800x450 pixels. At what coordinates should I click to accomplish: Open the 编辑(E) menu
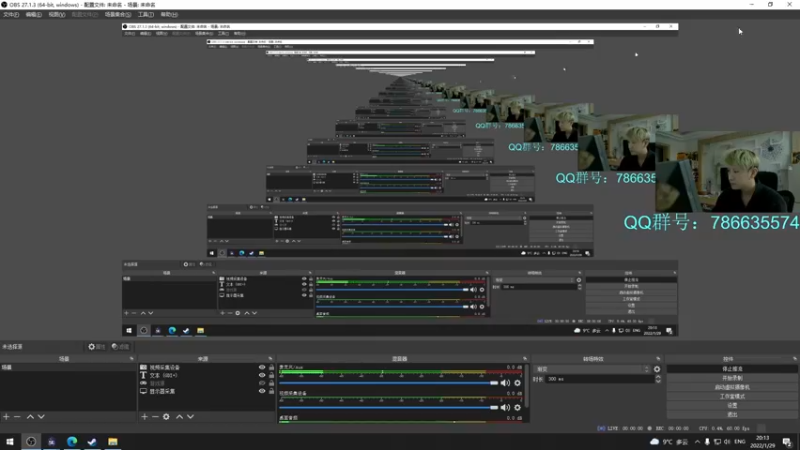33,15
